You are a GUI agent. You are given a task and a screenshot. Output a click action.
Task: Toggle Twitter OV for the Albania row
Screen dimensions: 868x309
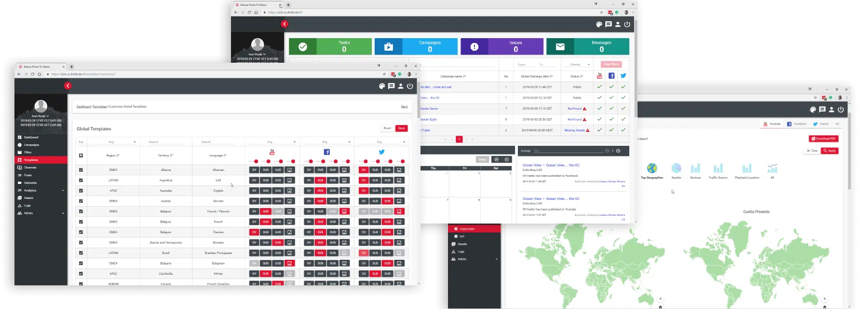tap(364, 170)
